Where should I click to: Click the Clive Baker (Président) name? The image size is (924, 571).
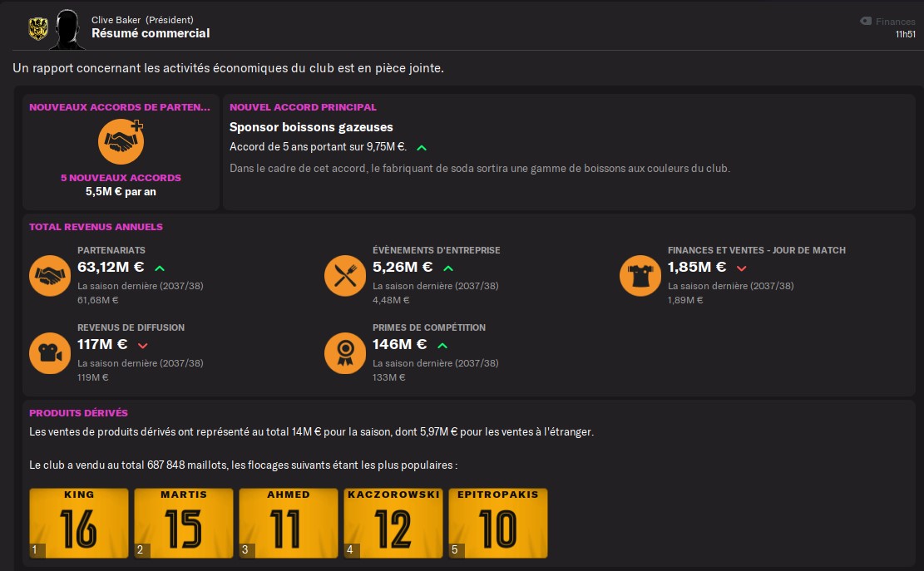tap(142, 20)
